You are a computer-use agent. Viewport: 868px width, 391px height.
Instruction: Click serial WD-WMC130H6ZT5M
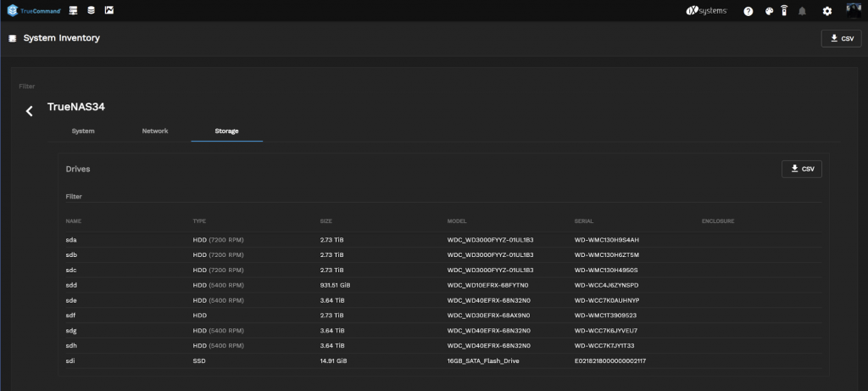[x=607, y=254]
